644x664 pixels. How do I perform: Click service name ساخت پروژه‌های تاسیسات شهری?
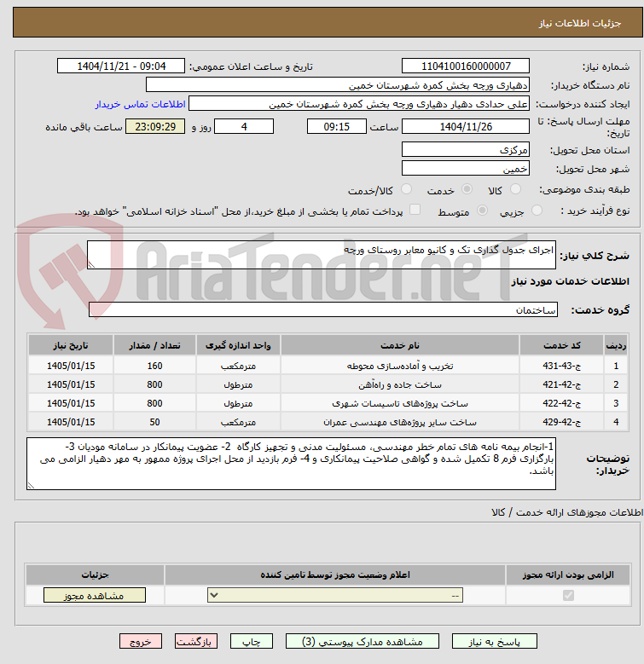pos(400,403)
